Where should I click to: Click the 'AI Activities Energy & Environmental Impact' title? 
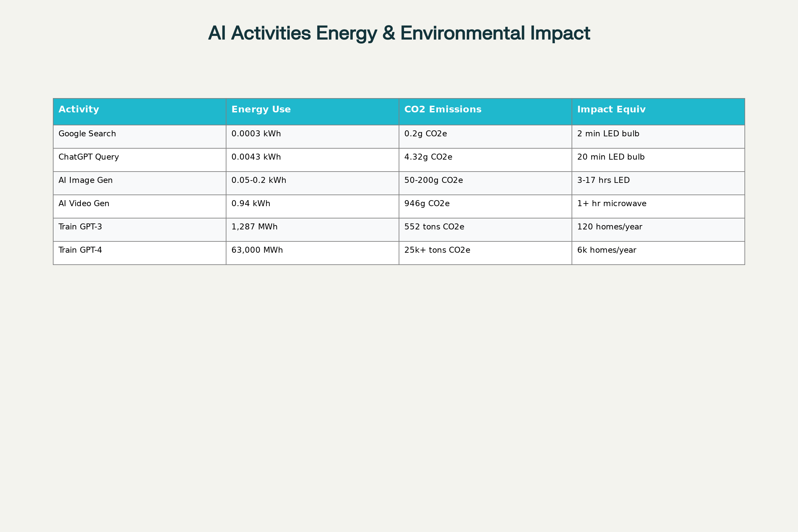(x=399, y=33)
